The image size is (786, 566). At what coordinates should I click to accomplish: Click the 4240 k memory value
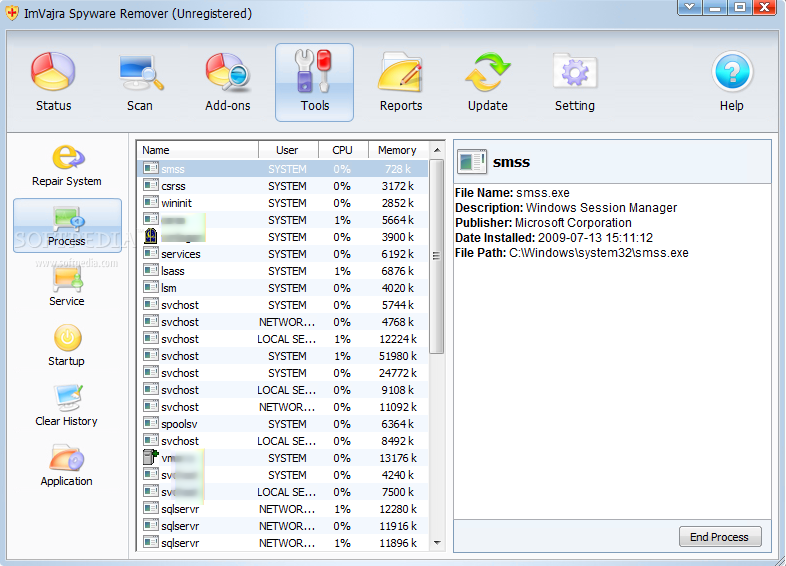point(398,475)
